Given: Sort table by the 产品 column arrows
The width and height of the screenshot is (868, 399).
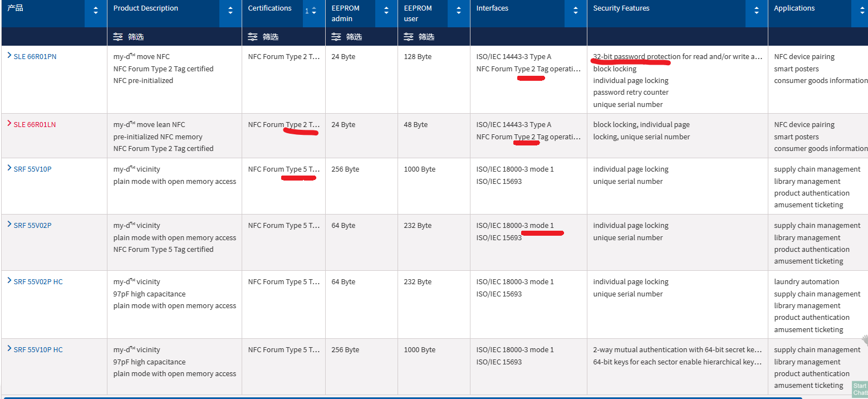Looking at the screenshot, I should click(x=96, y=11).
